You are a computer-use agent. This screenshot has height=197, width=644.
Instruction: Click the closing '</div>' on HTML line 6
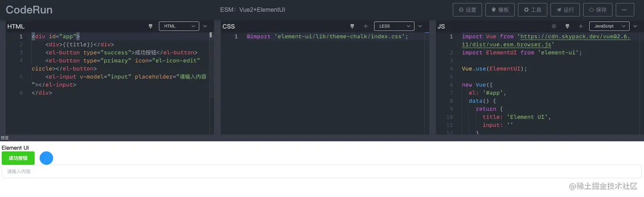point(42,92)
